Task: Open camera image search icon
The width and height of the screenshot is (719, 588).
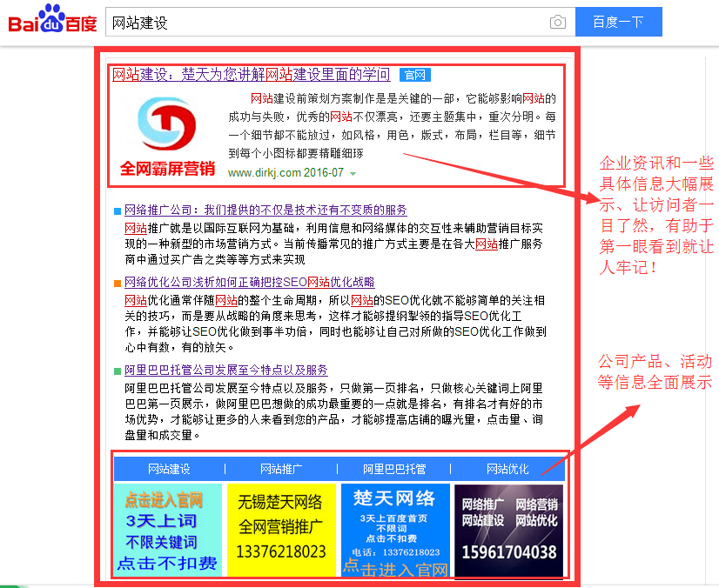Action: (x=558, y=22)
